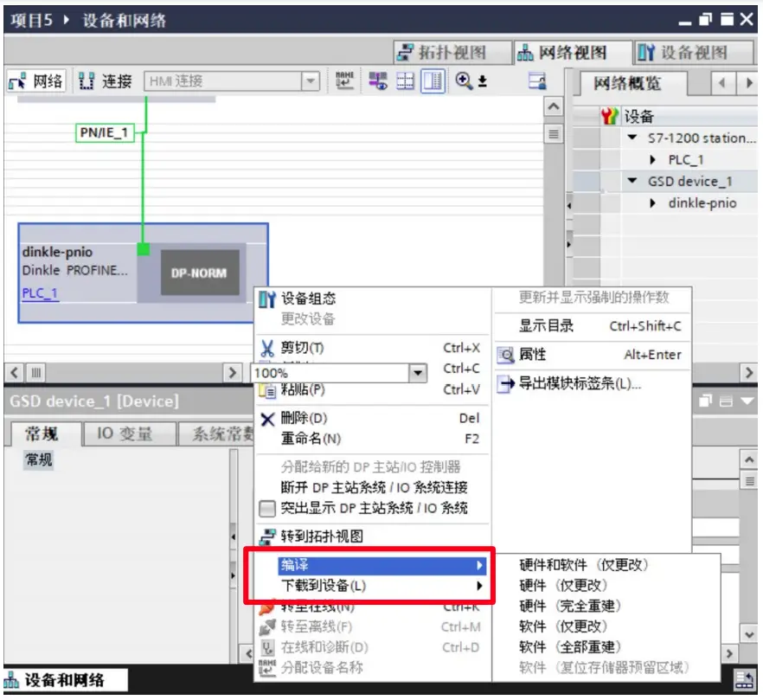This screenshot has width=763, height=700.
Task: Open the Compile submenu entry
Action: [381, 565]
